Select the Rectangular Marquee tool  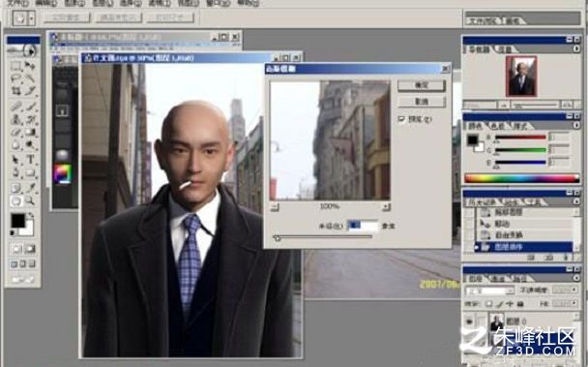tap(15, 67)
